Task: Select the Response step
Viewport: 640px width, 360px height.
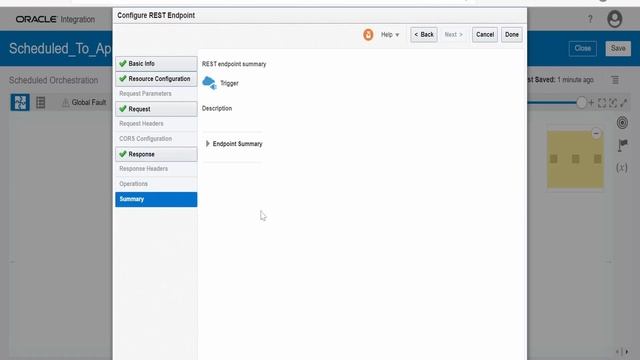Action: pos(156,154)
